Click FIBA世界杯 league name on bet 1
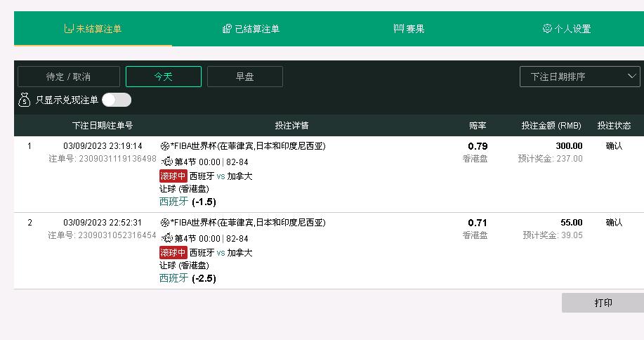Viewport: 644px width, 340px height. click(x=248, y=146)
